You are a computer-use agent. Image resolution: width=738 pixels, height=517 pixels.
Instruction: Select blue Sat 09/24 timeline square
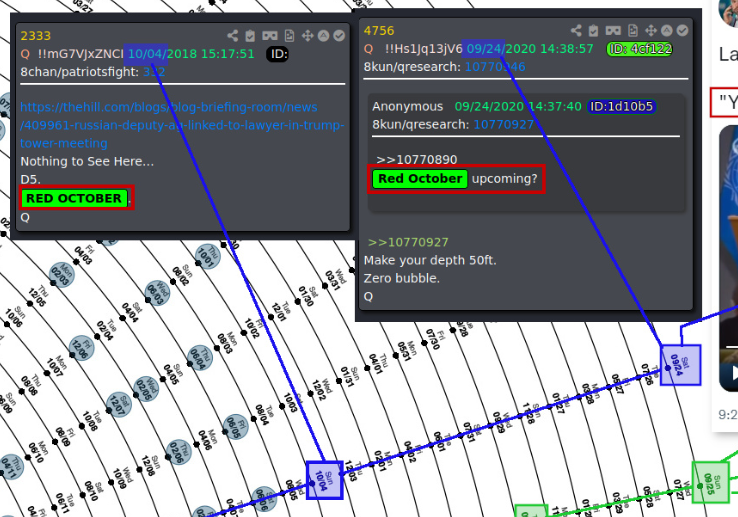[x=681, y=365]
